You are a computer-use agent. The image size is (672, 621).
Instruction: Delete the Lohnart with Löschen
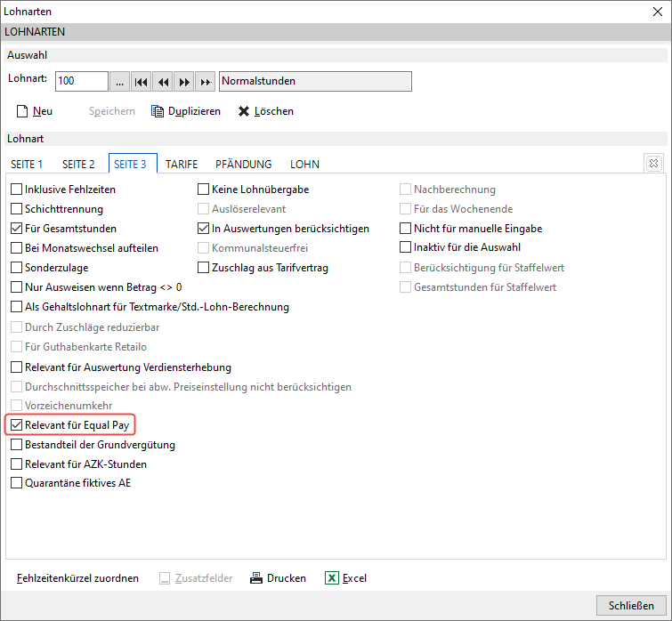pos(266,111)
